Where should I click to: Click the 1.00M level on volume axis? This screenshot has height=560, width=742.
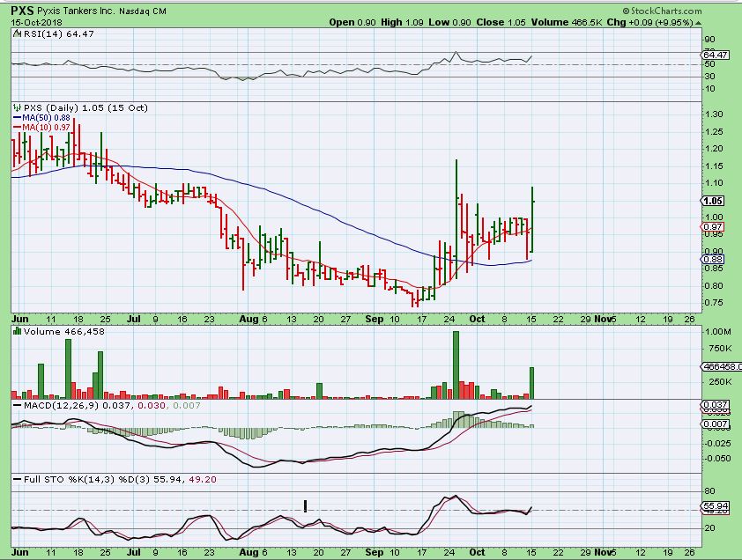point(718,332)
